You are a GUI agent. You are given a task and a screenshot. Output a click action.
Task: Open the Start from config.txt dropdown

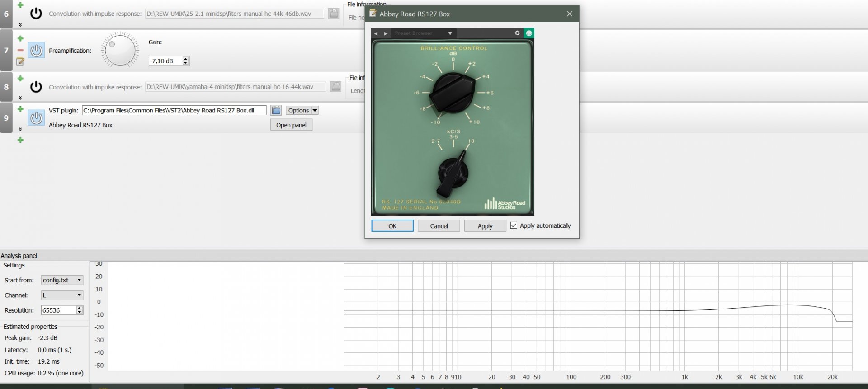[62, 280]
